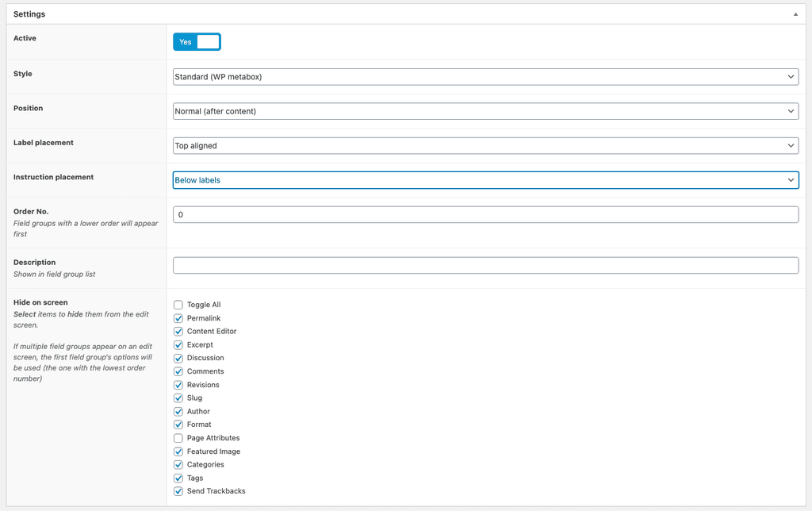Open the Instruction placement dropdown
The height and width of the screenshot is (511, 812).
click(485, 180)
